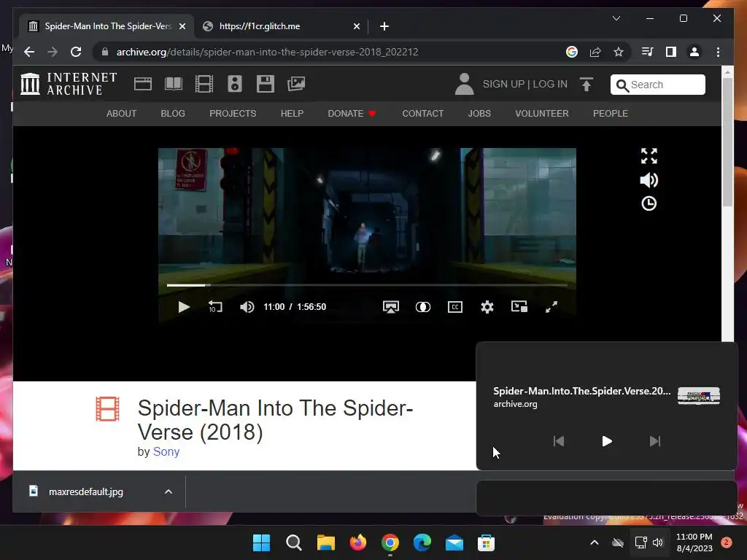
Task: Rewind video 10 seconds
Action: (x=215, y=307)
